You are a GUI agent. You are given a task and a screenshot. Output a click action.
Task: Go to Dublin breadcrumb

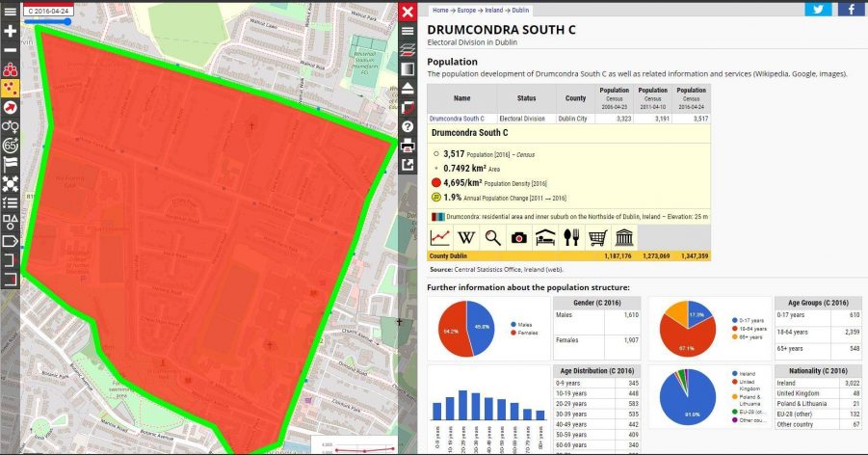(520, 10)
